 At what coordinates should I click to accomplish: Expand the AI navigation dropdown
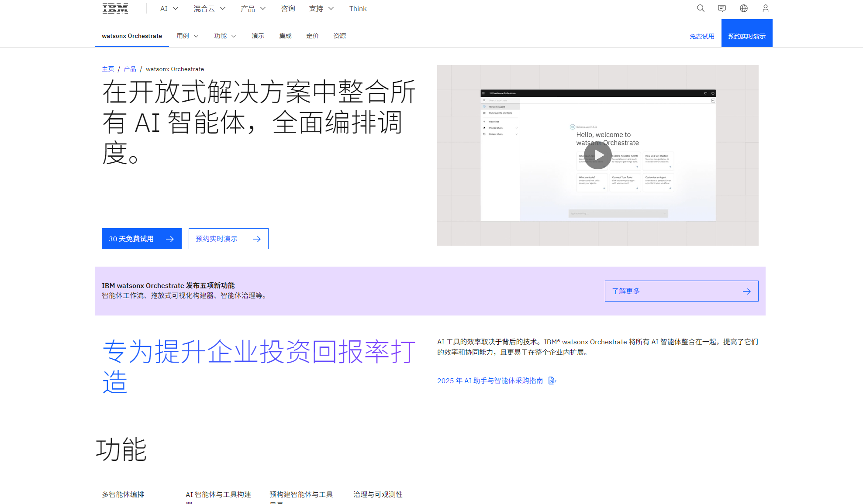[x=169, y=8]
